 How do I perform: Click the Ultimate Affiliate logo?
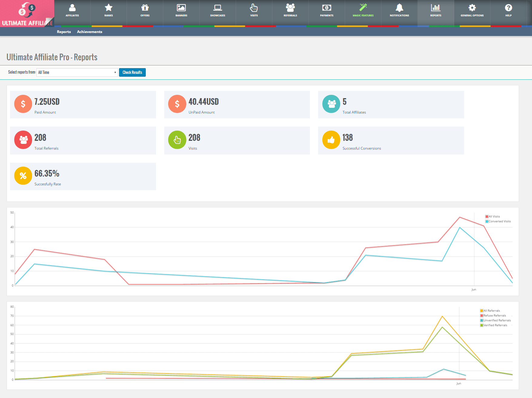(27, 14)
